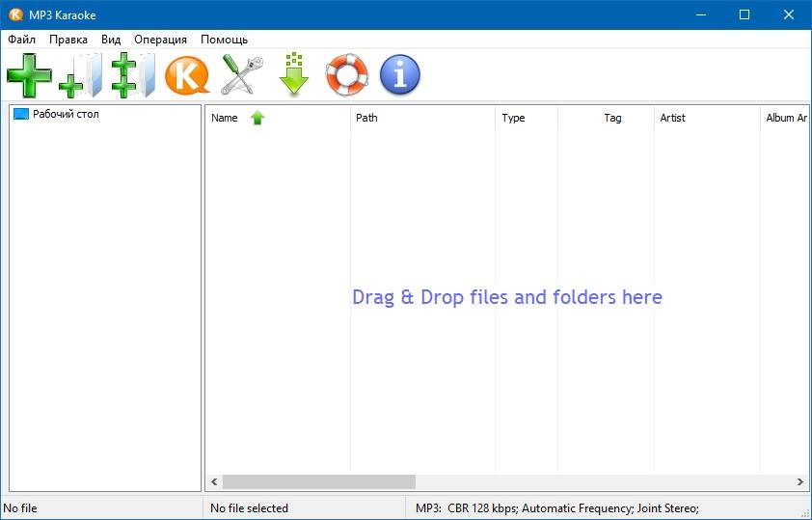
Task: Open the Операция menu
Action: 160,40
